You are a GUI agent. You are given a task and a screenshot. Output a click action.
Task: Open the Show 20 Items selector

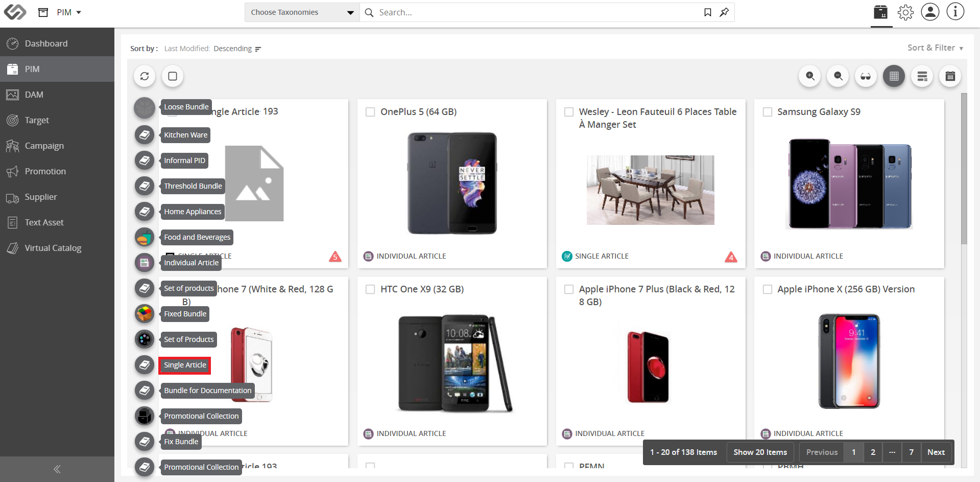(x=760, y=452)
